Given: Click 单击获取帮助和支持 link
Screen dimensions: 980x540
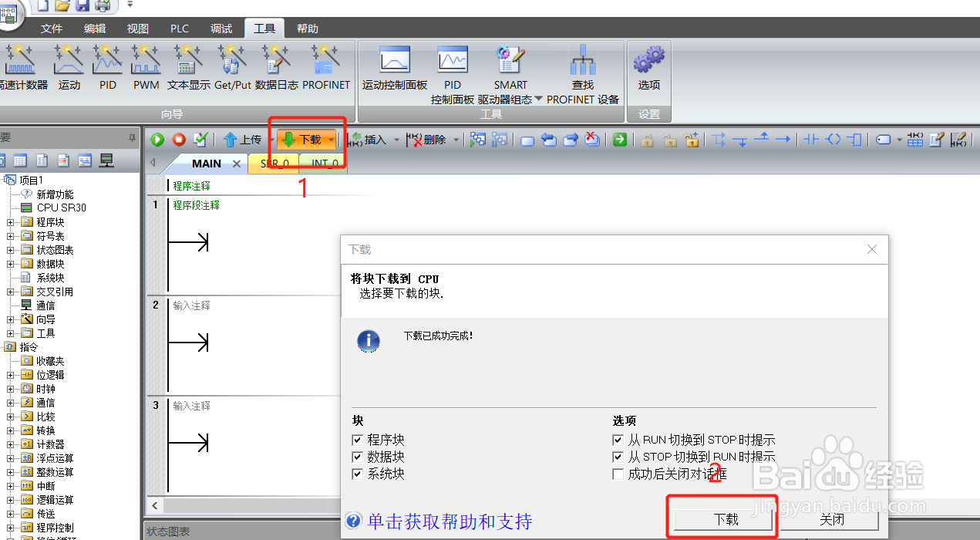Looking at the screenshot, I should click(450, 521).
